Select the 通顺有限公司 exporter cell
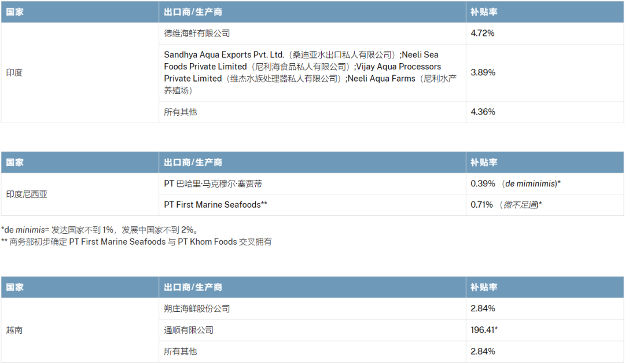Image resolution: width=625 pixels, height=364 pixels. 189,330
